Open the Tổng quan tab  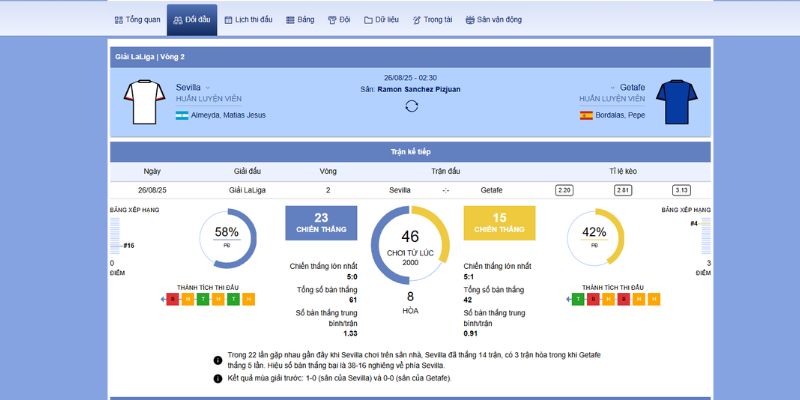pyautogui.click(x=138, y=20)
